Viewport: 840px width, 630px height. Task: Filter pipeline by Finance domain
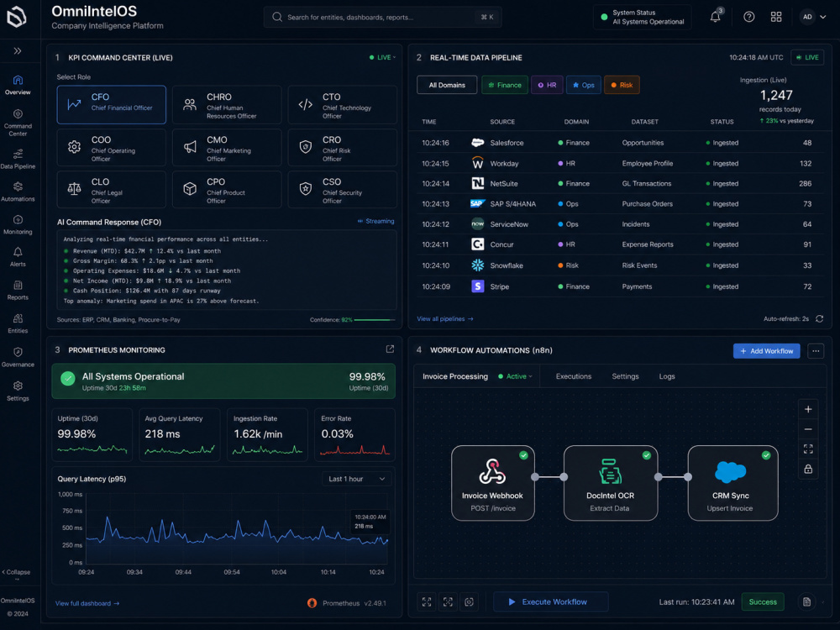click(505, 85)
